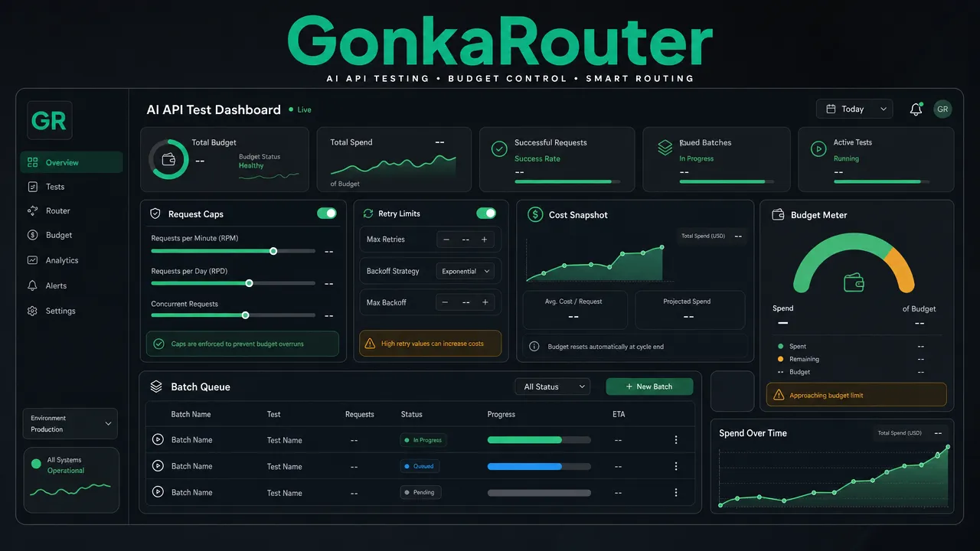Open the notifications bell
This screenshot has width=980, height=551.
[916, 109]
